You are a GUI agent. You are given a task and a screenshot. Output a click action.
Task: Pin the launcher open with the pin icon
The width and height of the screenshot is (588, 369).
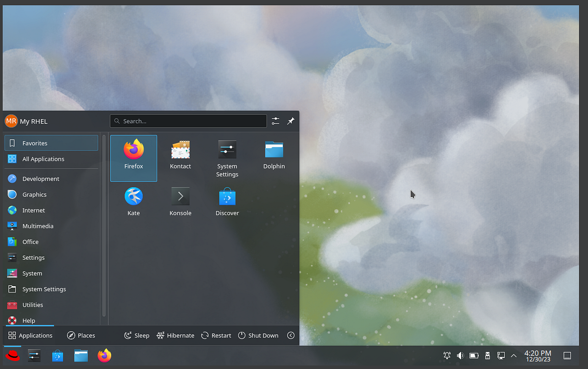pyautogui.click(x=291, y=121)
